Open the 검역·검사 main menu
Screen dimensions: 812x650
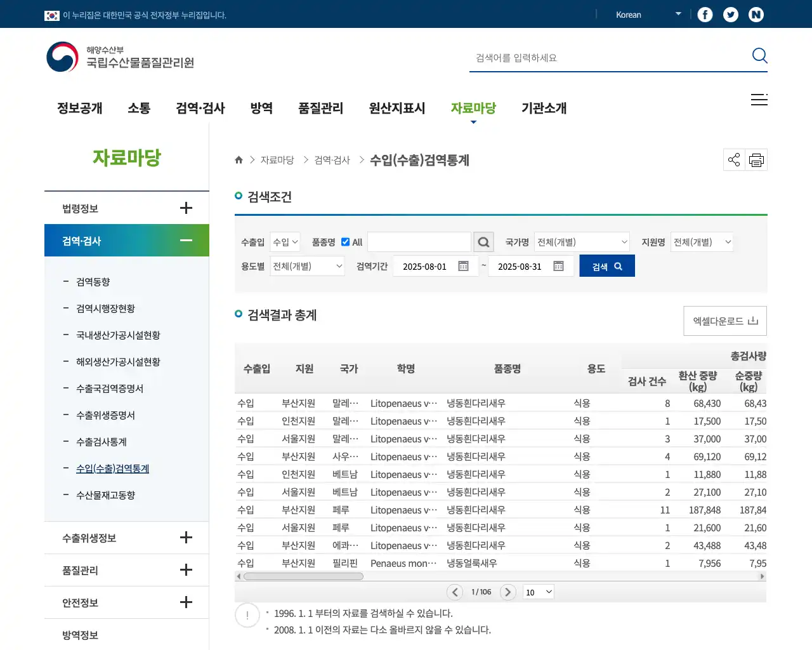pyautogui.click(x=200, y=108)
